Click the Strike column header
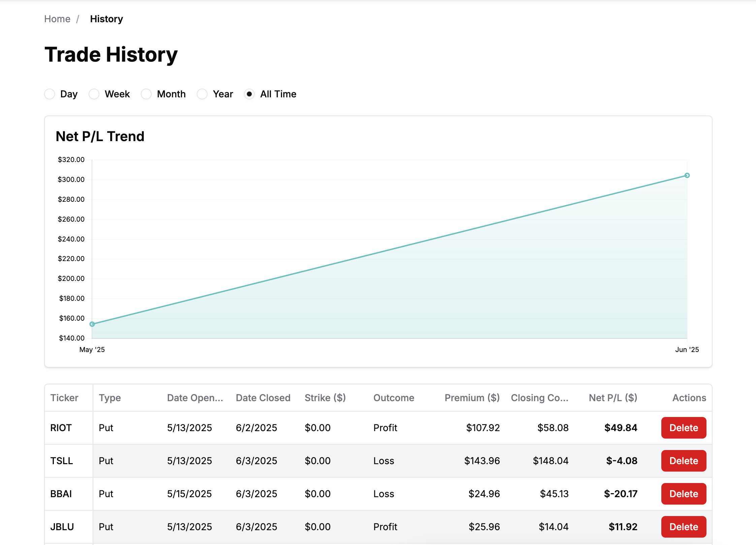Image resolution: width=756 pixels, height=545 pixels. point(325,398)
